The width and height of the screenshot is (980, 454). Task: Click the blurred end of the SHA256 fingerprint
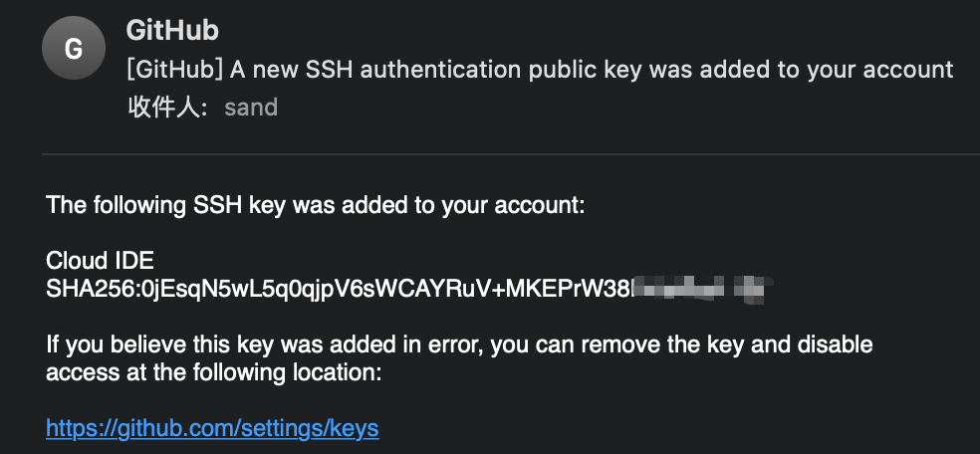[699, 289]
